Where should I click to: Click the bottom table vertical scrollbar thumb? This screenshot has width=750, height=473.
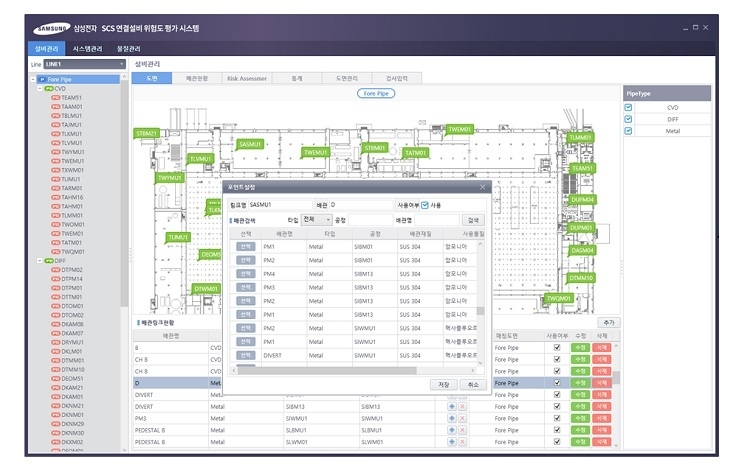point(616,378)
